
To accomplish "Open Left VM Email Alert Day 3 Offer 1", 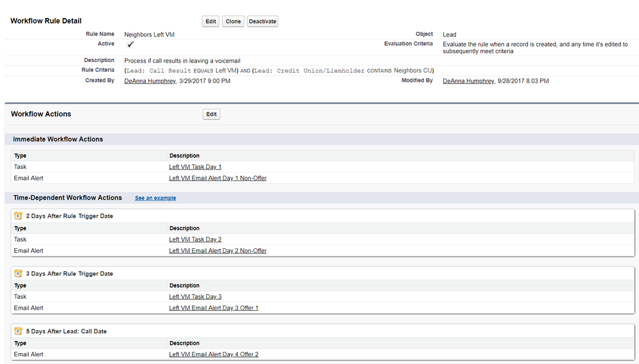I will click(x=214, y=308).
